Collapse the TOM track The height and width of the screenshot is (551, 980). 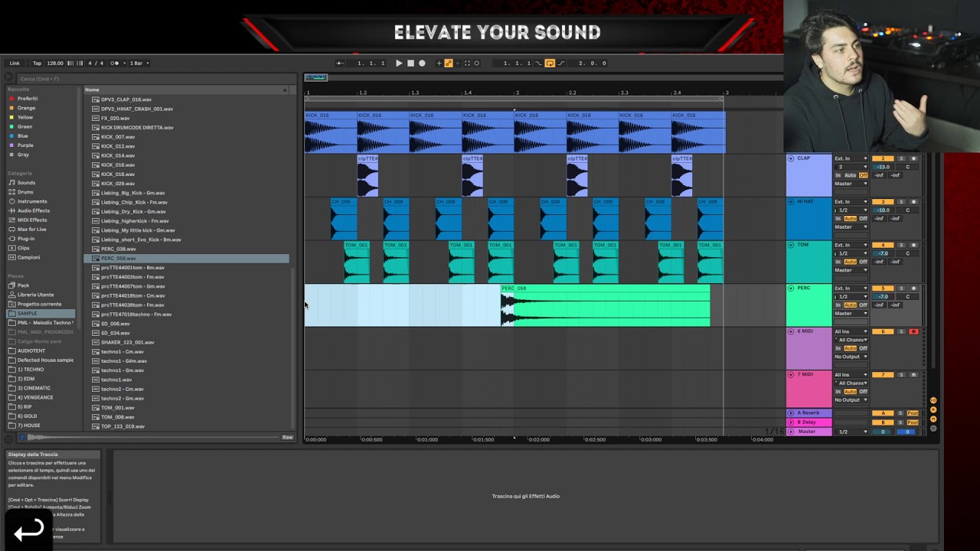click(791, 245)
